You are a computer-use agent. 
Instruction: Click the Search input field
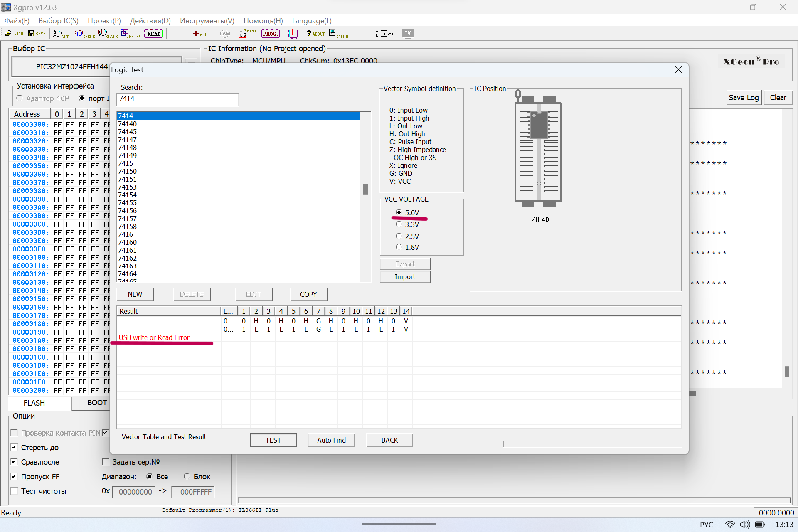[177, 99]
